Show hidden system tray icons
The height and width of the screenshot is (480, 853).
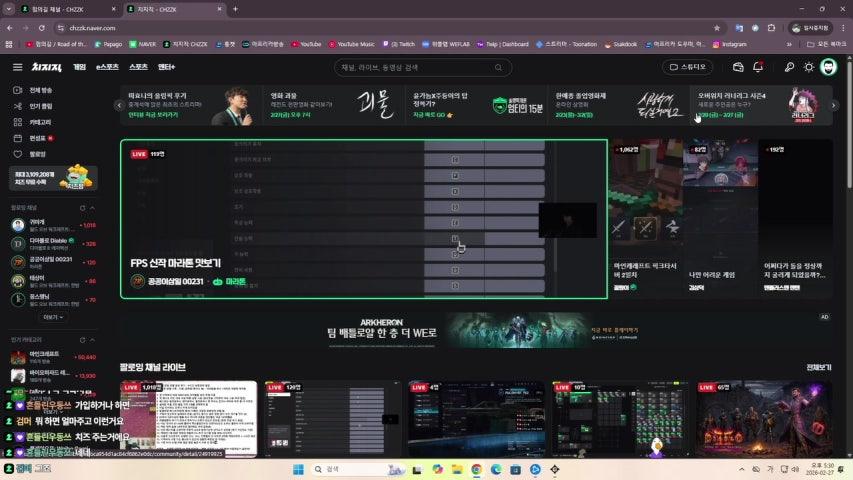pos(741,469)
